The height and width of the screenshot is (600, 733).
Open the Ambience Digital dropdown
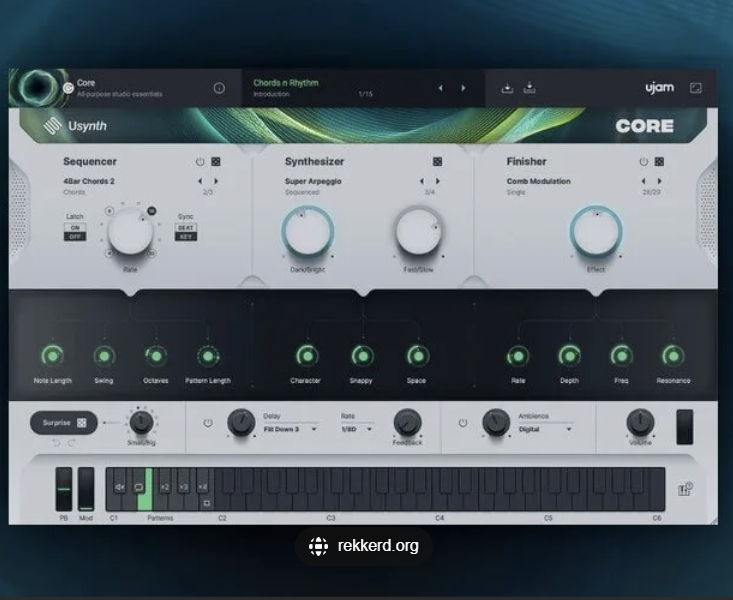545,429
